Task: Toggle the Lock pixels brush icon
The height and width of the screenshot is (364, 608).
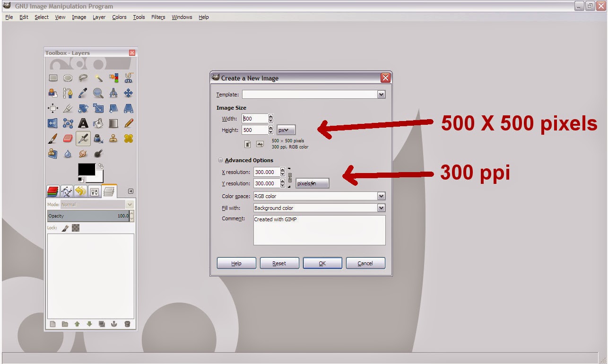Action: [x=65, y=228]
